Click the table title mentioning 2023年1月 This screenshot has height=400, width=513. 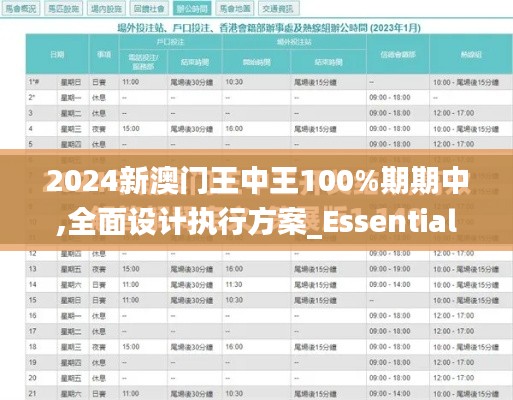[269, 28]
